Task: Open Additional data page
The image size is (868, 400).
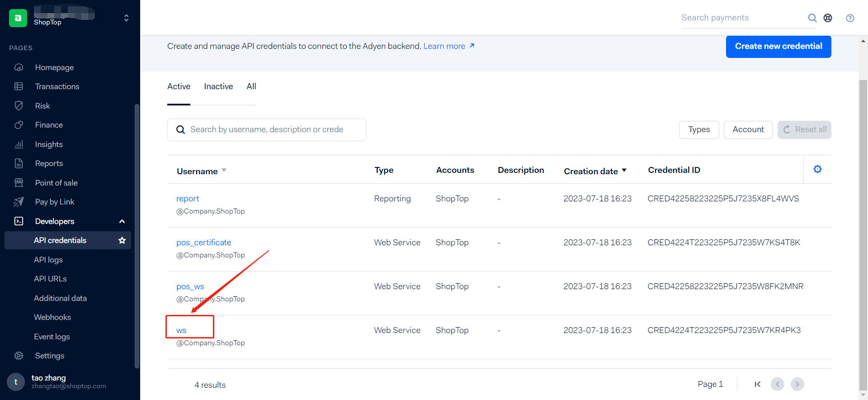Action: 60,298
